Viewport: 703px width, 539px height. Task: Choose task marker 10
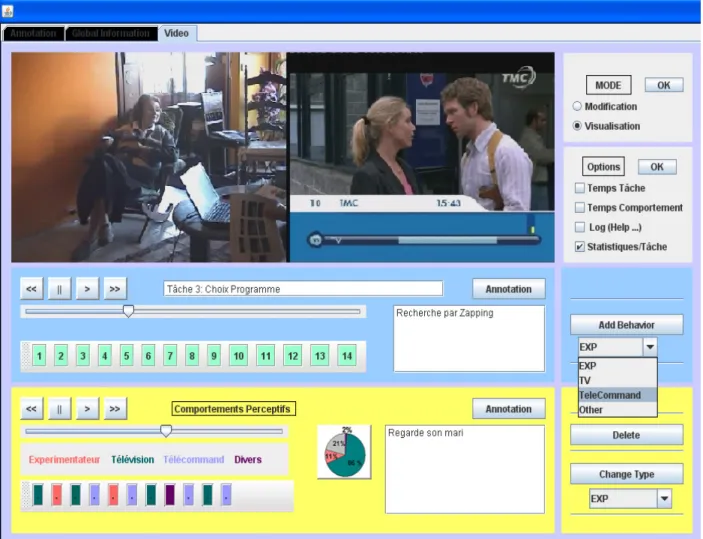pos(239,356)
